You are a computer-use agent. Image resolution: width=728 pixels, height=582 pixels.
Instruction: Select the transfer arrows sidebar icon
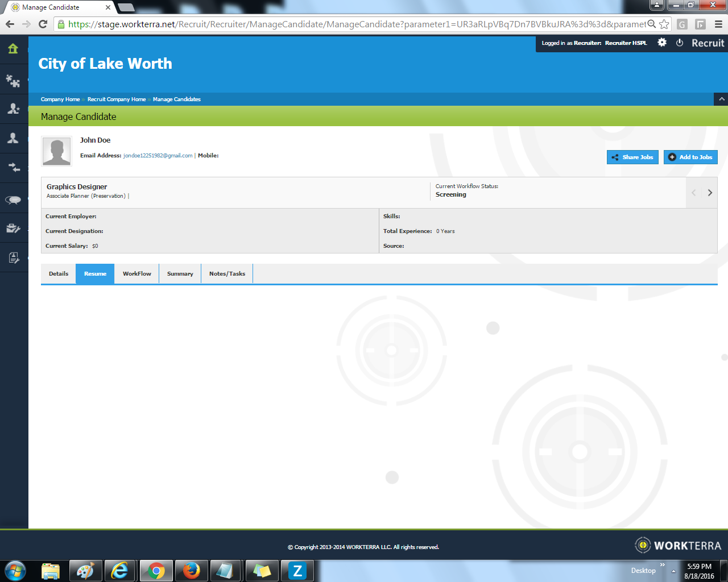14,167
